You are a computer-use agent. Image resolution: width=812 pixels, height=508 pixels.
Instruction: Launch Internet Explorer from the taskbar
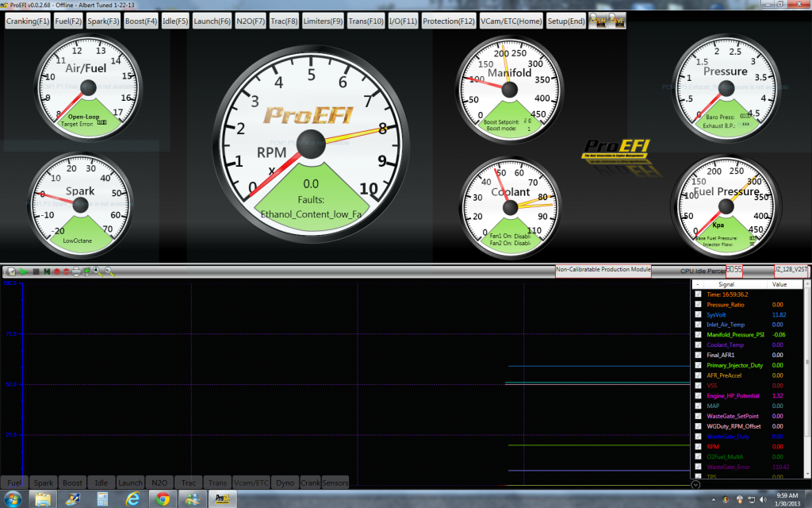click(x=132, y=499)
